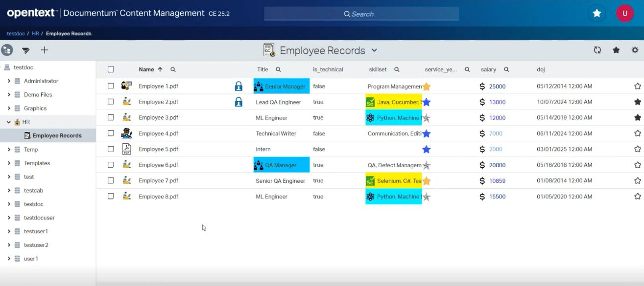This screenshot has height=286, width=644.
Task: Mark Employee 4.pdf row as favorite
Action: [637, 133]
